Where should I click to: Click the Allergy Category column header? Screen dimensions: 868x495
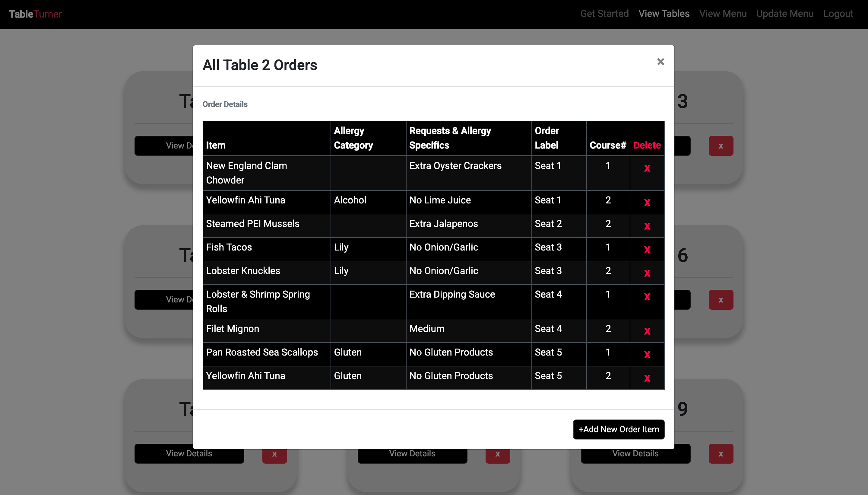coord(353,138)
